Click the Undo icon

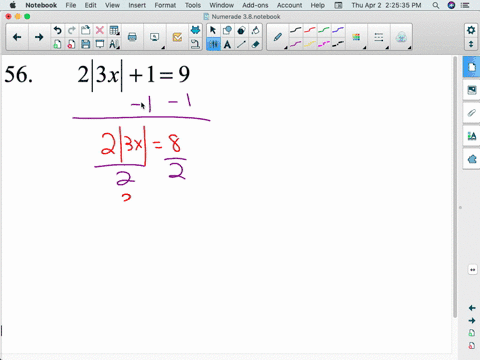click(x=57, y=30)
